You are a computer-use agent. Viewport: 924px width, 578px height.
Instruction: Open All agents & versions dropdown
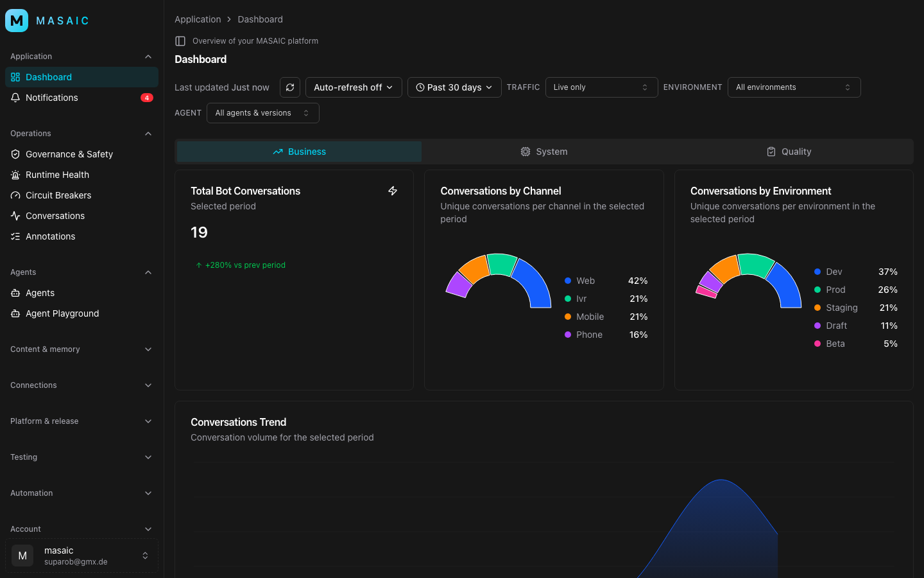point(263,113)
